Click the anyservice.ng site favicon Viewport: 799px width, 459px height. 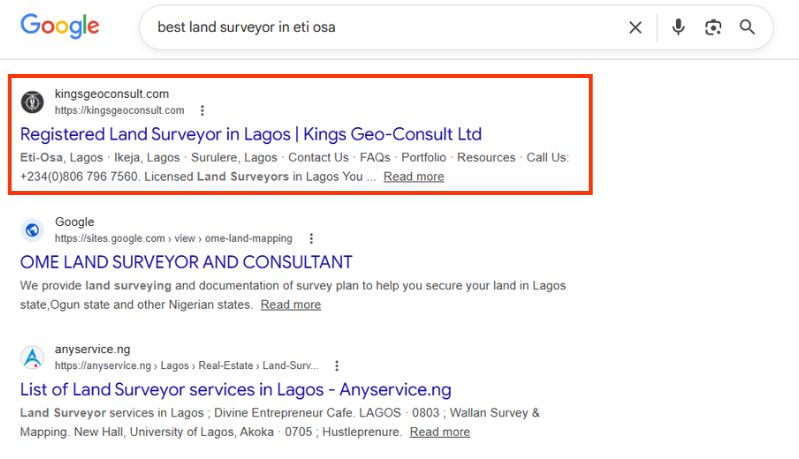(x=32, y=358)
